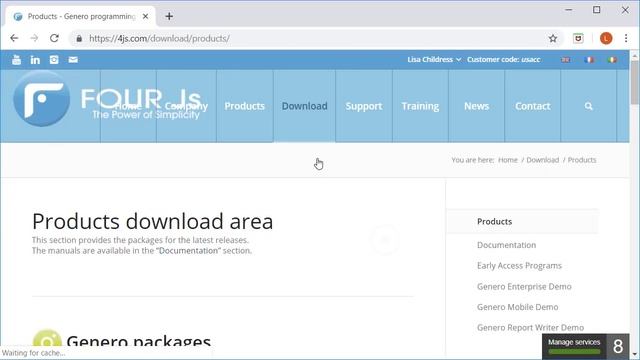
Task: Click the address bar URL
Action: (x=159, y=38)
